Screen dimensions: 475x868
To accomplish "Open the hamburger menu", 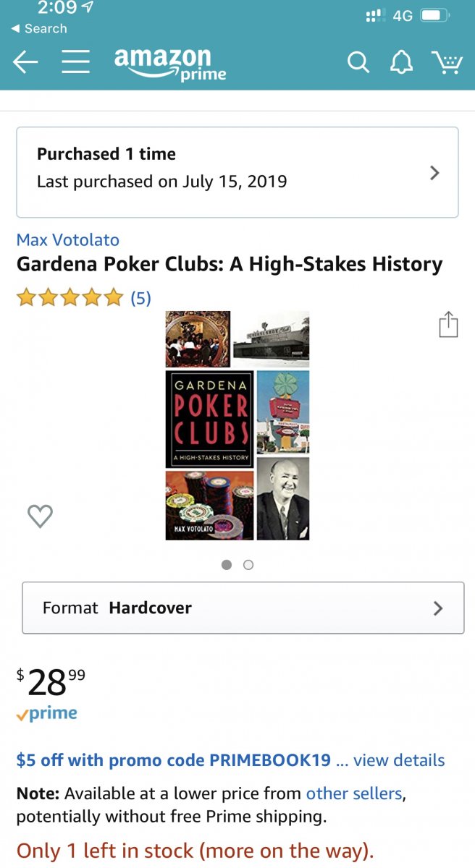I will pos(75,62).
